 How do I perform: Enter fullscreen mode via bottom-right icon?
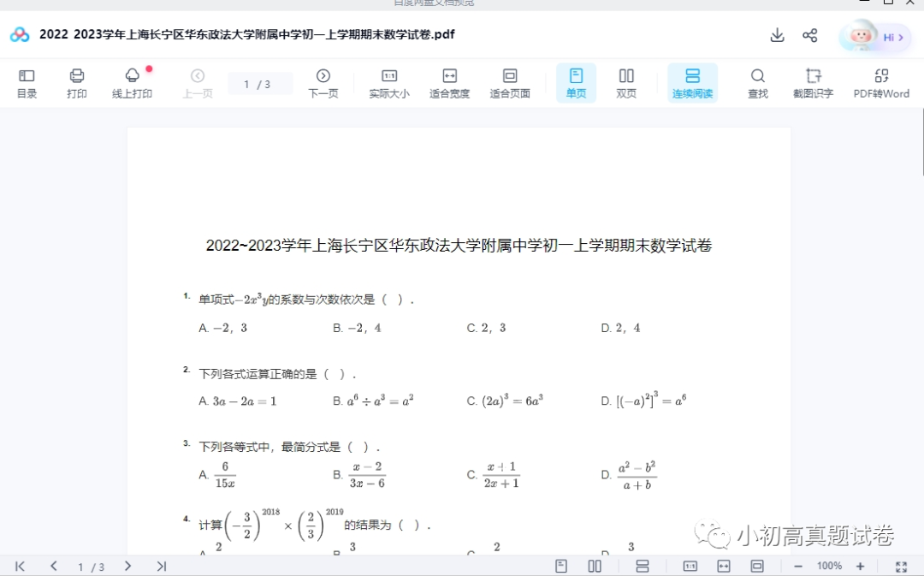(901, 567)
